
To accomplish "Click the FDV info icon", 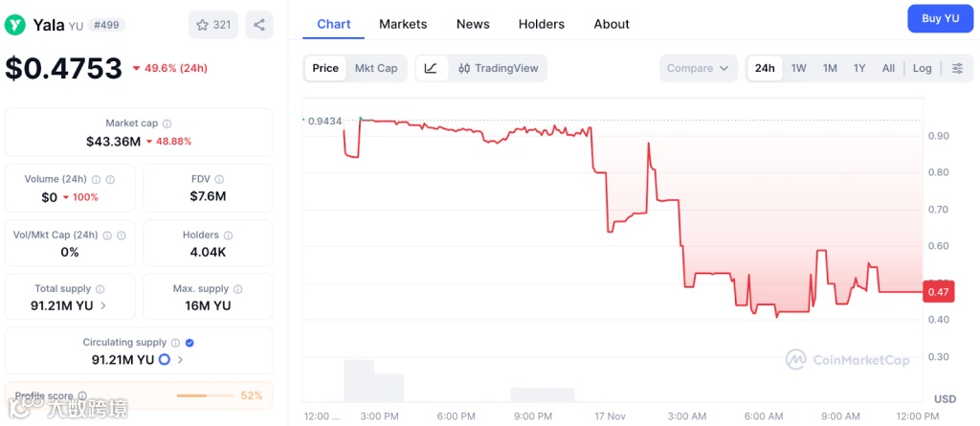I will coord(220,179).
